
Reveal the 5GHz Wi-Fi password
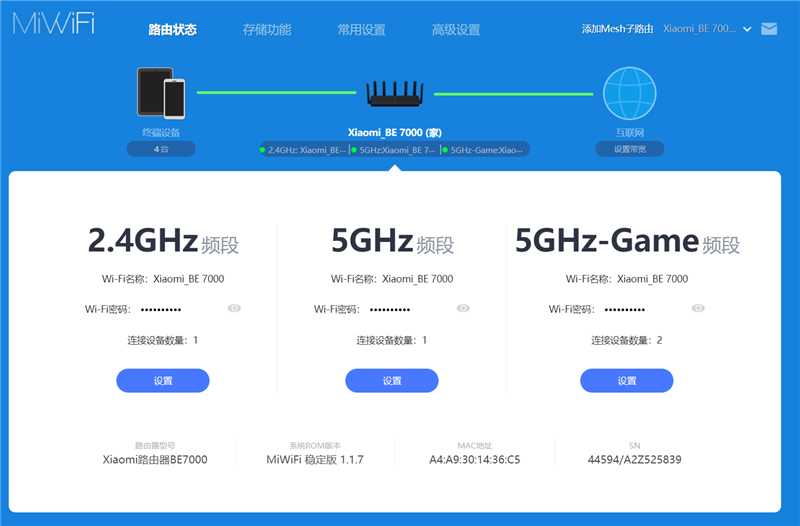click(463, 308)
